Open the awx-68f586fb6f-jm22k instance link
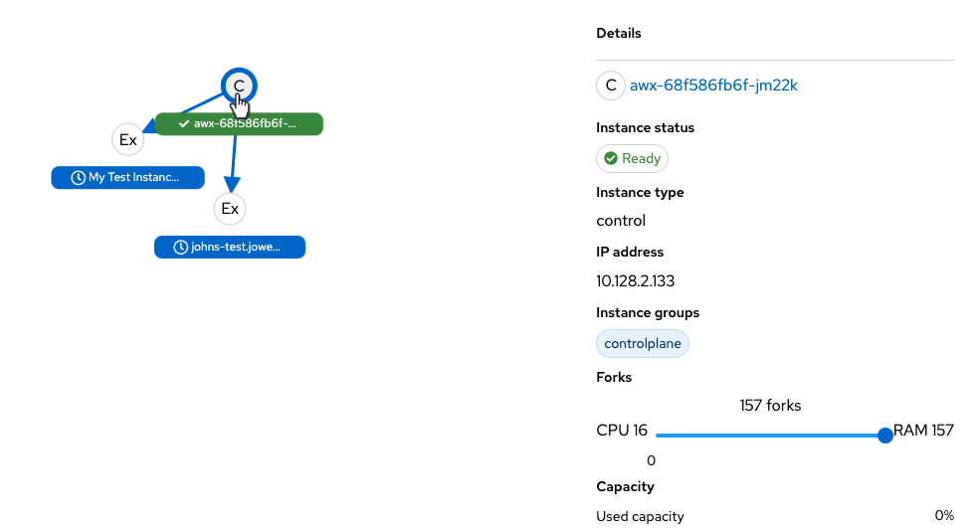Screen dimensions: 980x531 pyautogui.click(x=713, y=86)
